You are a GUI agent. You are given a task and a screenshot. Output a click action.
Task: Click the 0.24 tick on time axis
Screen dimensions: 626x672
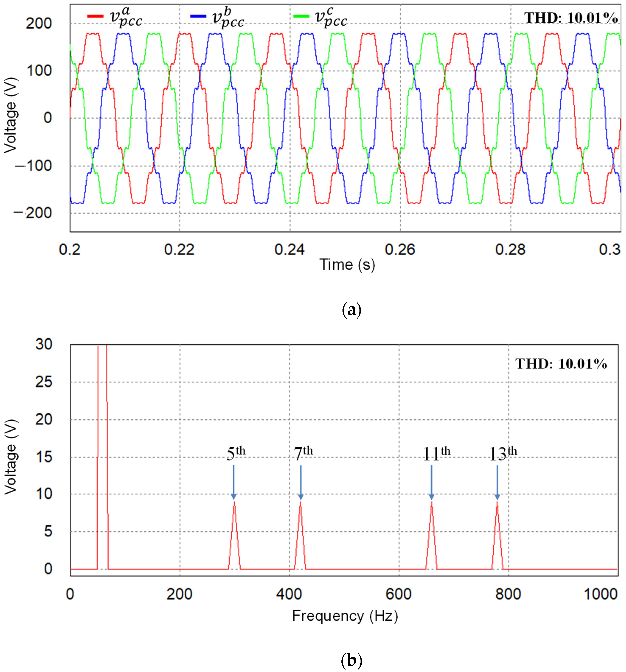289,249
